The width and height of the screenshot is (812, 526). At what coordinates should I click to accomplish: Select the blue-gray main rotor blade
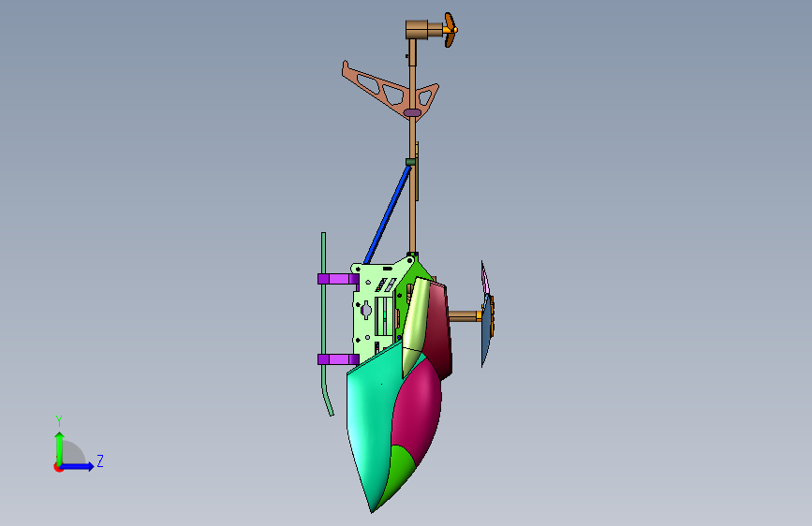tap(486, 331)
